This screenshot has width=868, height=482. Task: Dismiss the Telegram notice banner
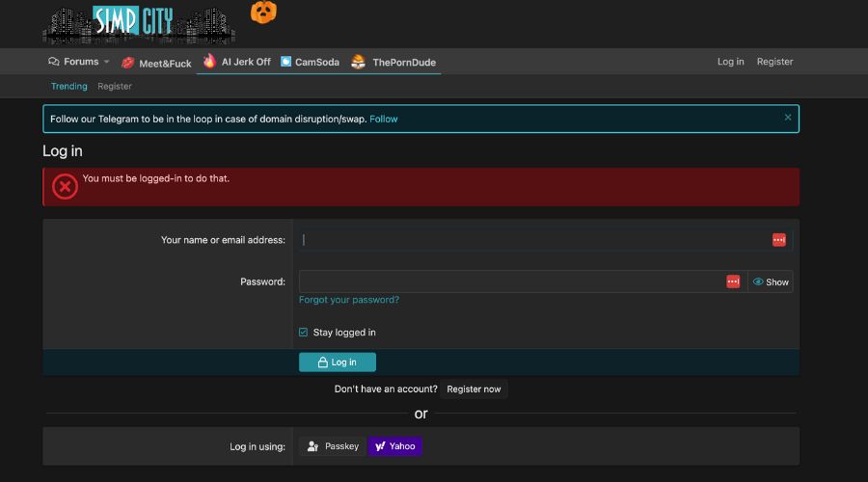click(x=788, y=118)
